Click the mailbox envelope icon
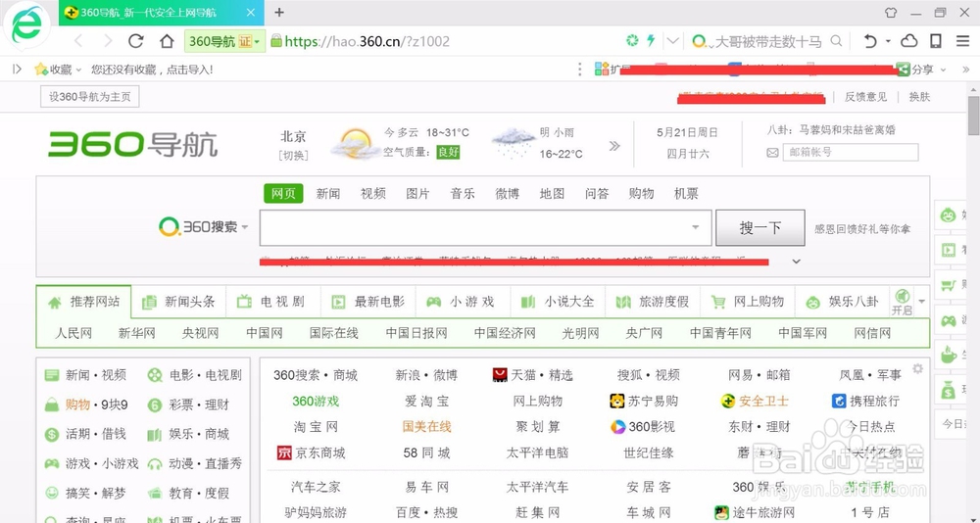 (772, 152)
